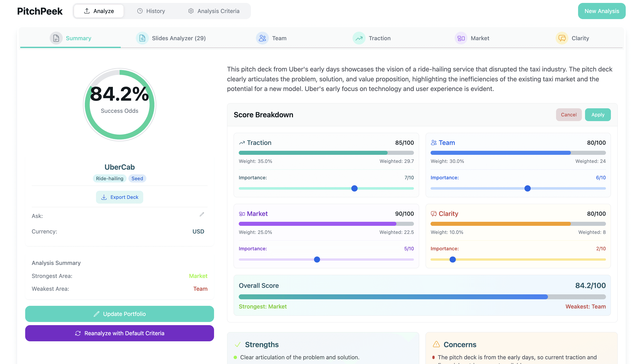Click the Summary document icon
639x364 pixels.
pos(56,38)
